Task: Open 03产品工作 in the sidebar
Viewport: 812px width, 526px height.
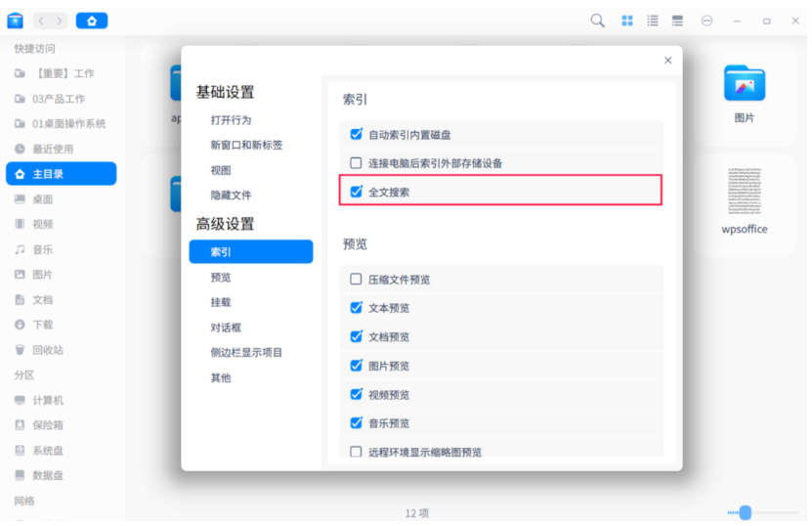Action: (x=62, y=99)
